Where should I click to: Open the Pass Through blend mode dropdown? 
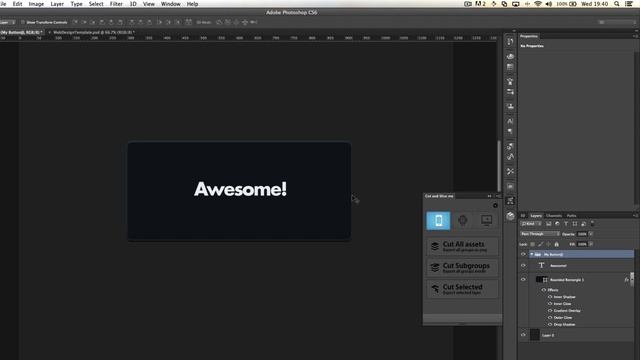pos(540,234)
